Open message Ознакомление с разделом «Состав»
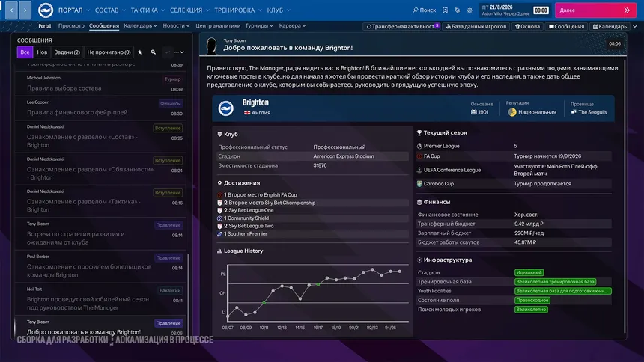The image size is (644, 362). [100, 136]
